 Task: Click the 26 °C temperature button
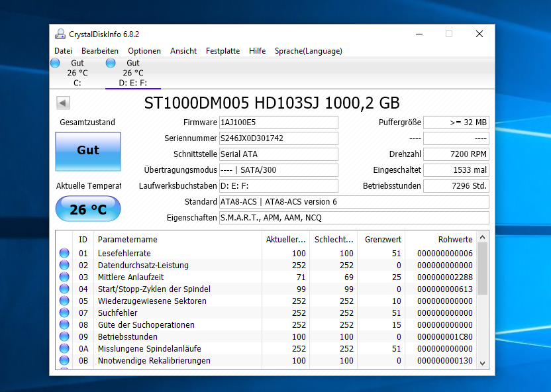(88, 209)
